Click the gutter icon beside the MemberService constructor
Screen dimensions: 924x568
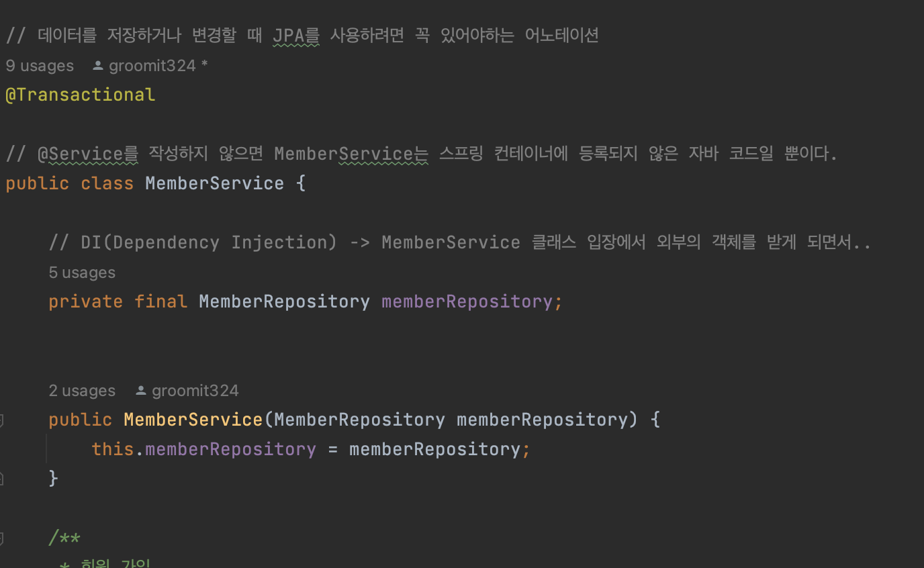[x=2, y=420]
